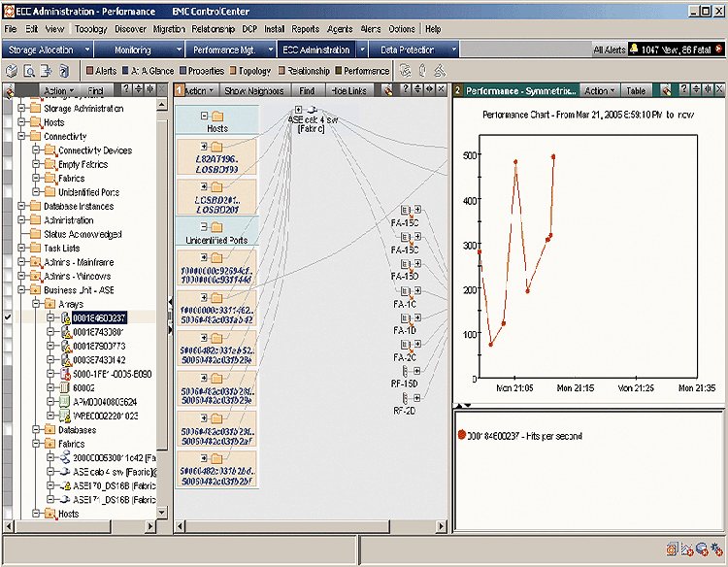Click the Performance panel help question mark
This screenshot has height=567, width=728.
click(684, 89)
